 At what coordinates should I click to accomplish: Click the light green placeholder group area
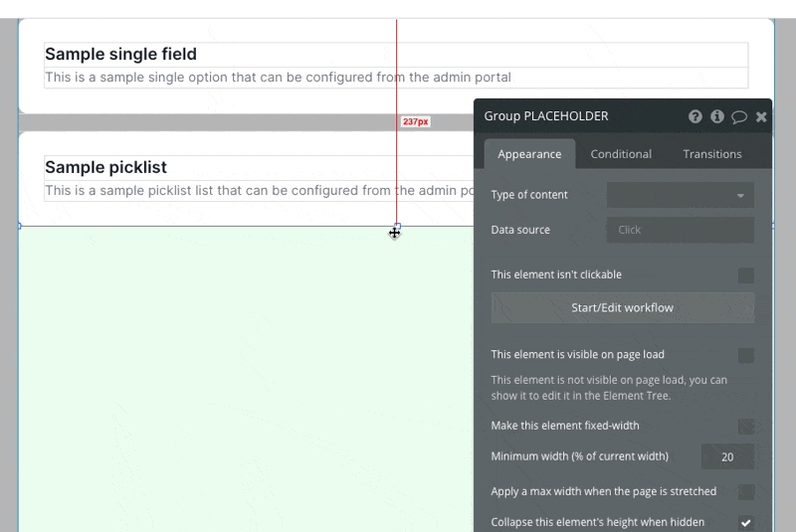(239, 378)
